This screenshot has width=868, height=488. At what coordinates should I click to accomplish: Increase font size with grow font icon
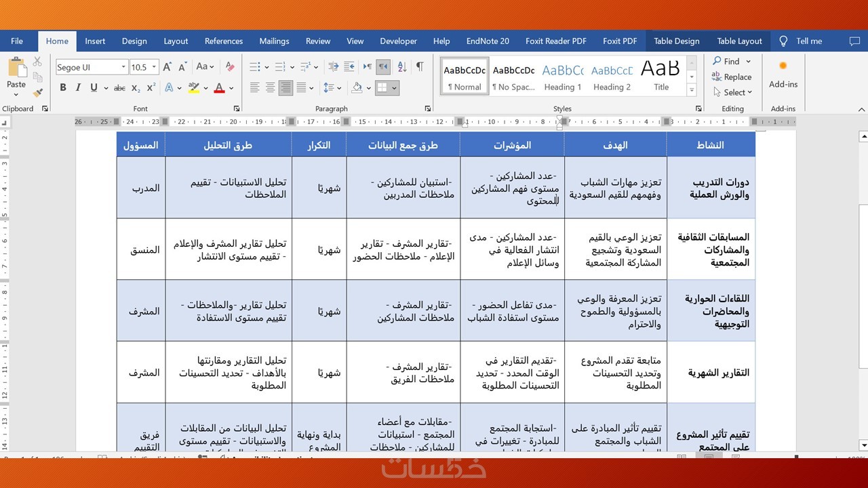tap(168, 67)
